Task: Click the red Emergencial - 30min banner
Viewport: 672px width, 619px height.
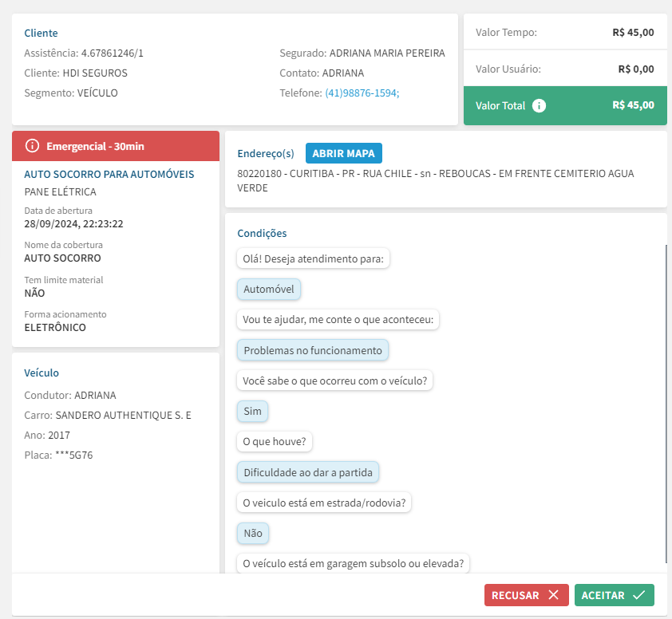Action: click(115, 146)
